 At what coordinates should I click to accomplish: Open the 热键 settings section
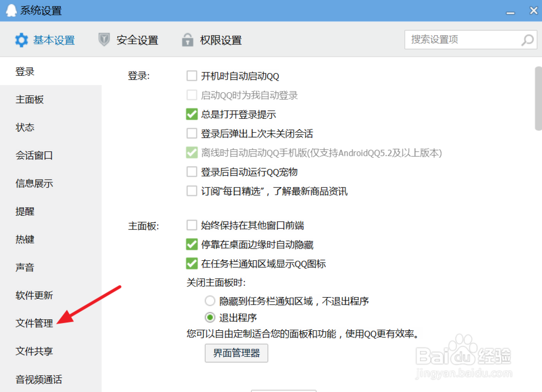(x=25, y=239)
